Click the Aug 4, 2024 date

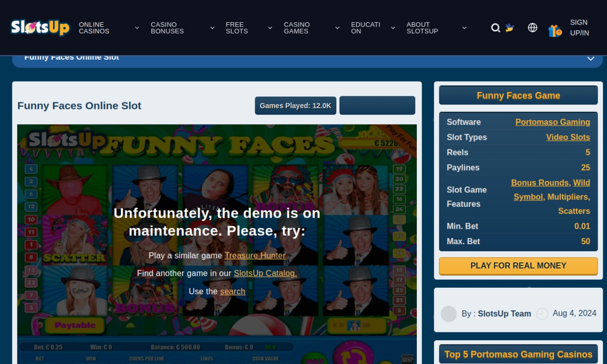point(574,313)
